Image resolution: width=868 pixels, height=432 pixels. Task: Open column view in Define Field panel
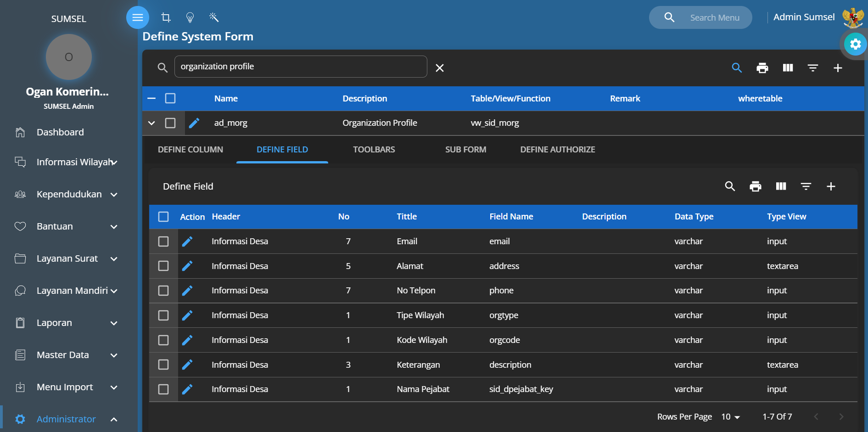click(781, 186)
